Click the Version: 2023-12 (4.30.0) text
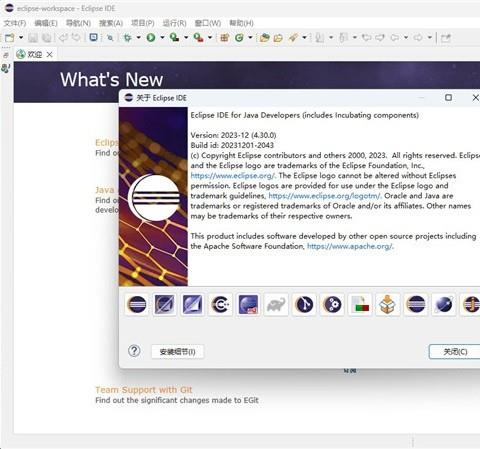This screenshot has width=480, height=449. tap(233, 135)
